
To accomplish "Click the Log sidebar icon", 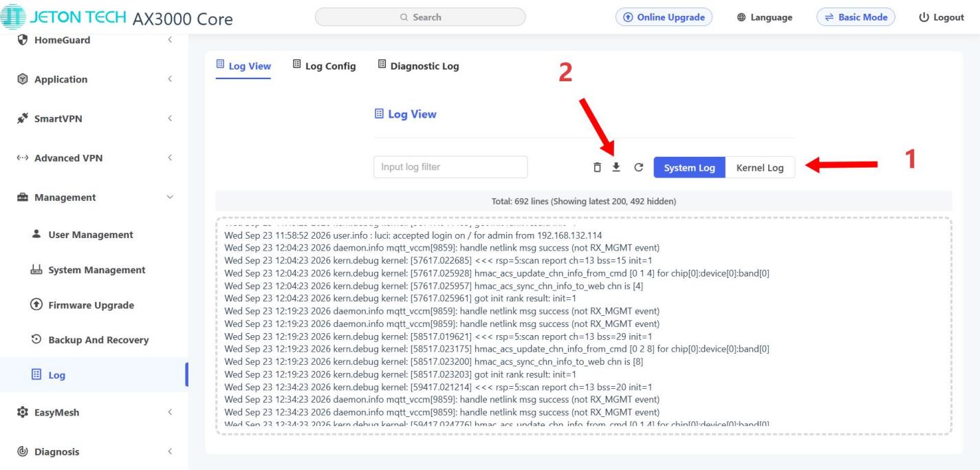I will pos(35,375).
